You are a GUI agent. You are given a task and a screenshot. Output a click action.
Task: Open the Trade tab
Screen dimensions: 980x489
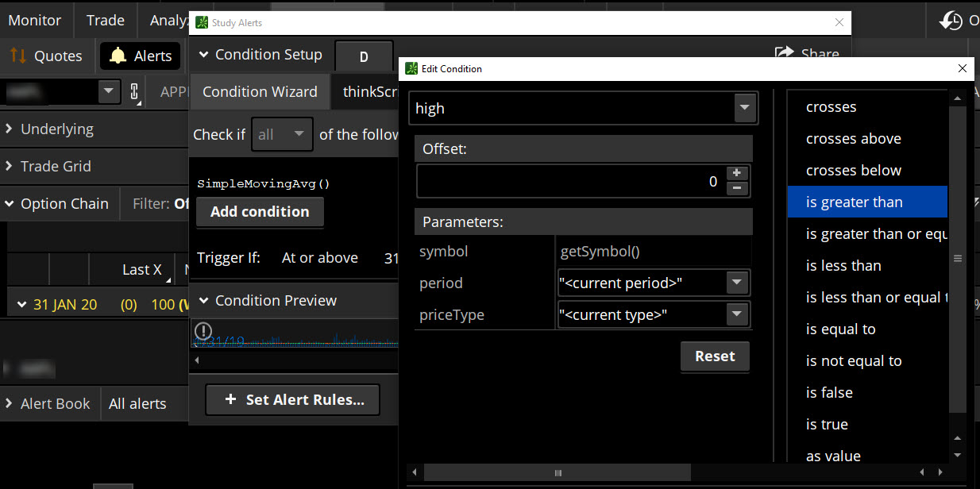point(105,21)
